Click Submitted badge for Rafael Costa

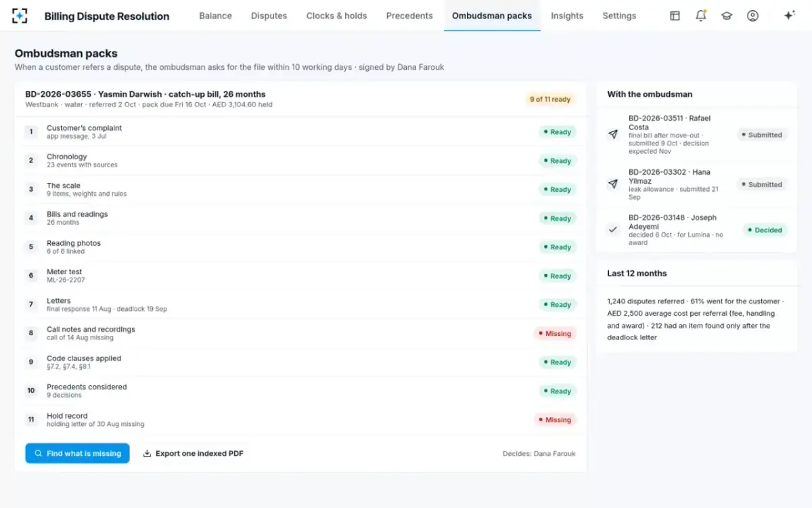[761, 135]
